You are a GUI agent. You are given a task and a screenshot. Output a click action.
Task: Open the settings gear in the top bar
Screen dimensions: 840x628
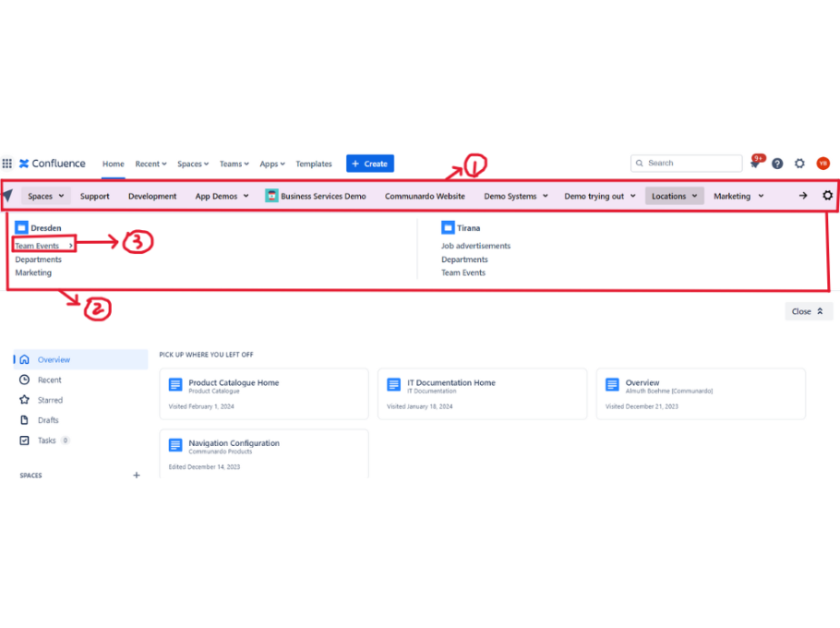point(799,163)
